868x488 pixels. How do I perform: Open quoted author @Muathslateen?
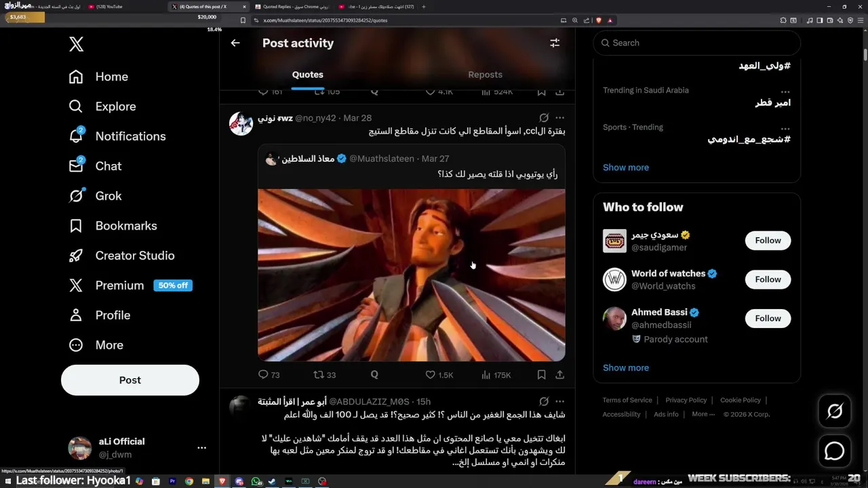(382, 159)
